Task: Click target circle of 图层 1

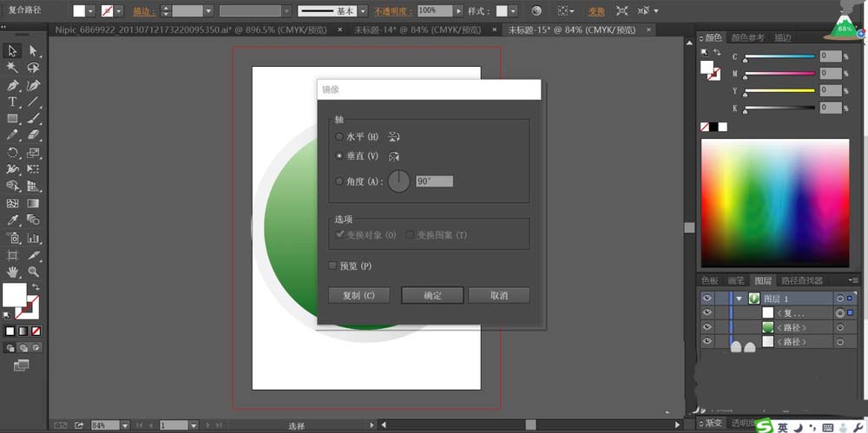Action: pyautogui.click(x=839, y=299)
